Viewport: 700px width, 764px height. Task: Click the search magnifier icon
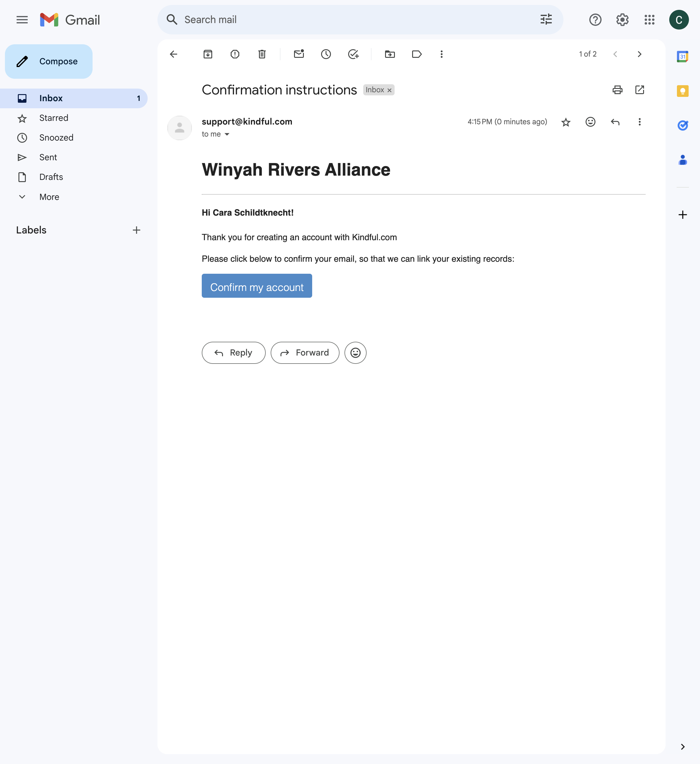pos(172,20)
